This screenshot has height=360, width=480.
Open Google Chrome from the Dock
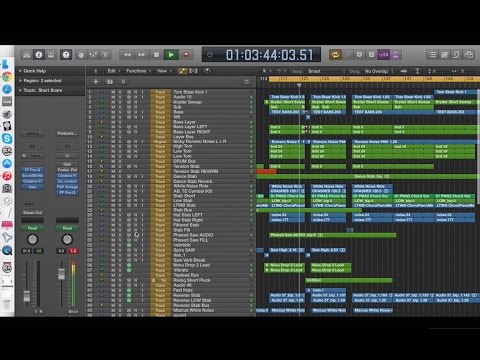click(7, 77)
